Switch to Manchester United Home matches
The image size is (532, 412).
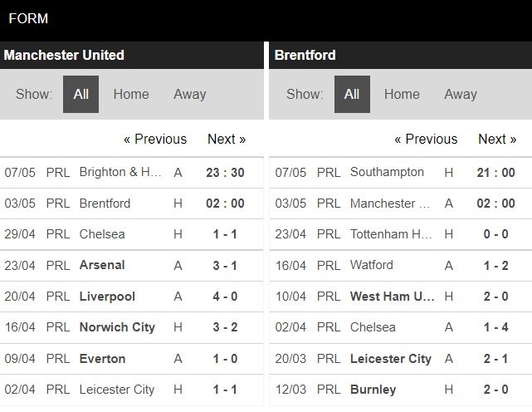pos(131,94)
